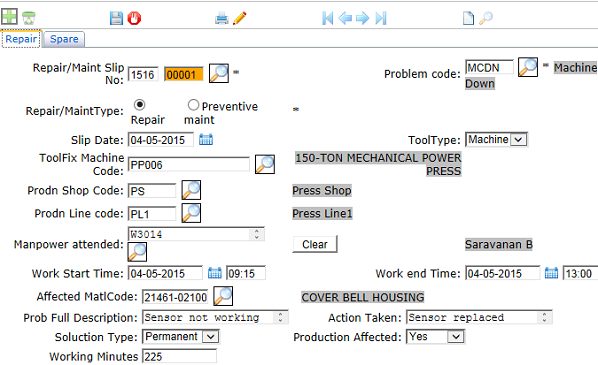Screen dimensions: 598x365
Task: Go to next record right arrow
Action: tap(362, 18)
